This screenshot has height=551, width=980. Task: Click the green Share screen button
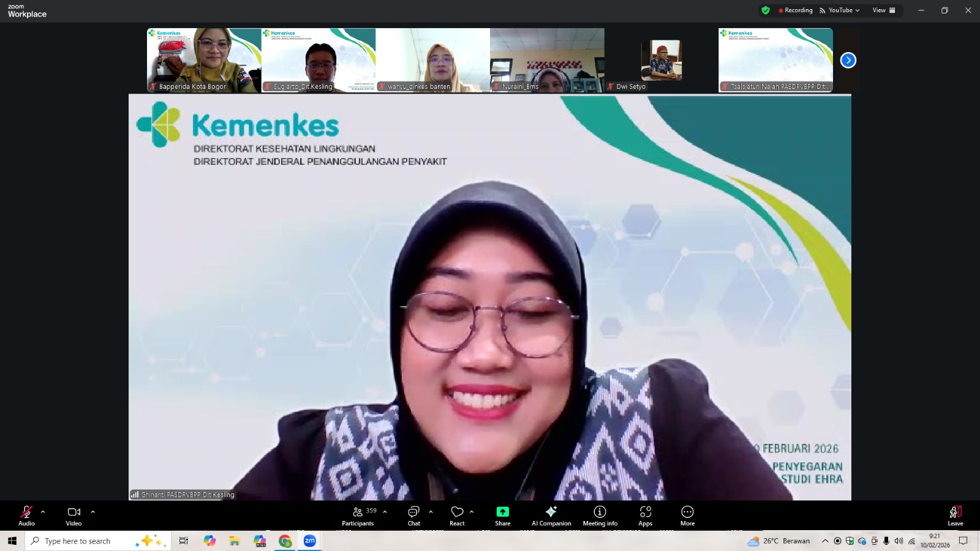pyautogui.click(x=502, y=515)
